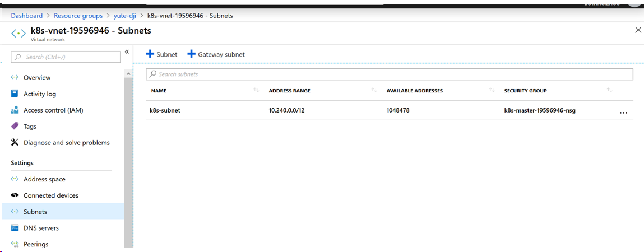Click the plus icon next to Gateway subnet
The height and width of the screenshot is (252, 644).
click(191, 54)
